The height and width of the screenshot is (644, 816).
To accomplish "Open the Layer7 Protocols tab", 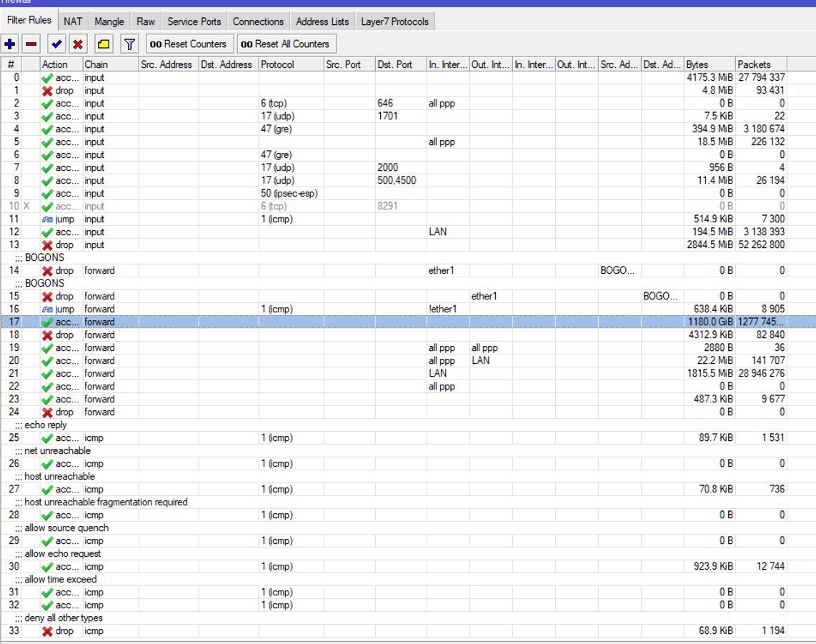I will coord(395,21).
